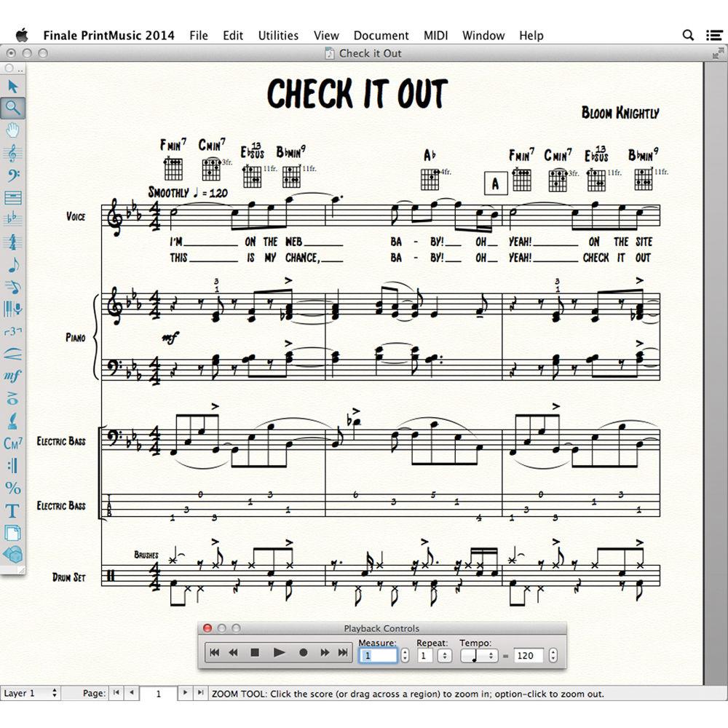
Task: Select the Selection arrow tool
Action: (x=12, y=86)
